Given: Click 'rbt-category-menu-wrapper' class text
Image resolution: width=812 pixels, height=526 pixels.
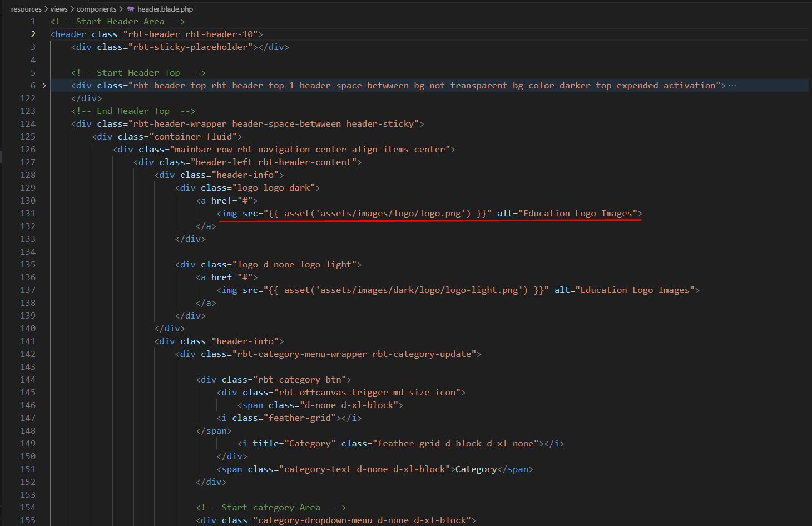Looking at the screenshot, I should point(303,354).
